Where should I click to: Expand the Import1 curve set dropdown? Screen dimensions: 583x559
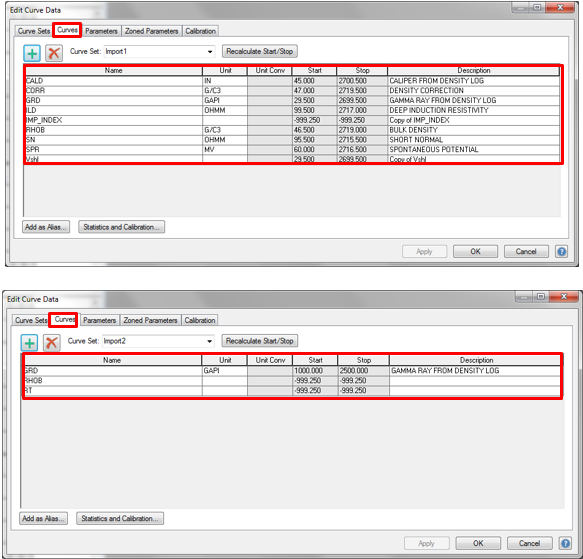[x=210, y=51]
